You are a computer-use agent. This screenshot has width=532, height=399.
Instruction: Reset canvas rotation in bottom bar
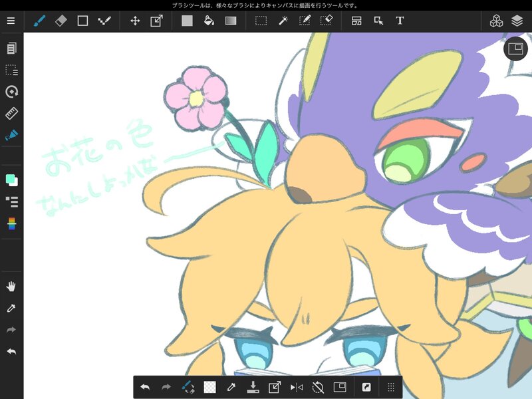point(318,387)
